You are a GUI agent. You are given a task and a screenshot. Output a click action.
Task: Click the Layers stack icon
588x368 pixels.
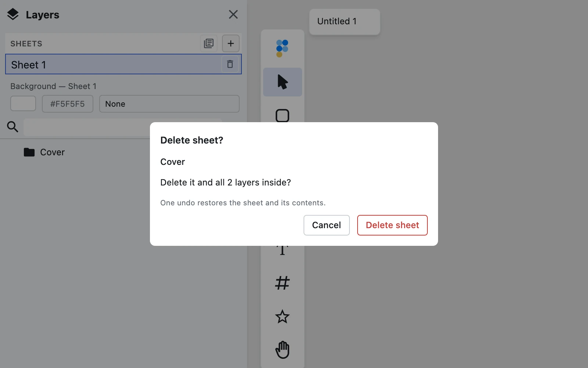click(x=13, y=14)
